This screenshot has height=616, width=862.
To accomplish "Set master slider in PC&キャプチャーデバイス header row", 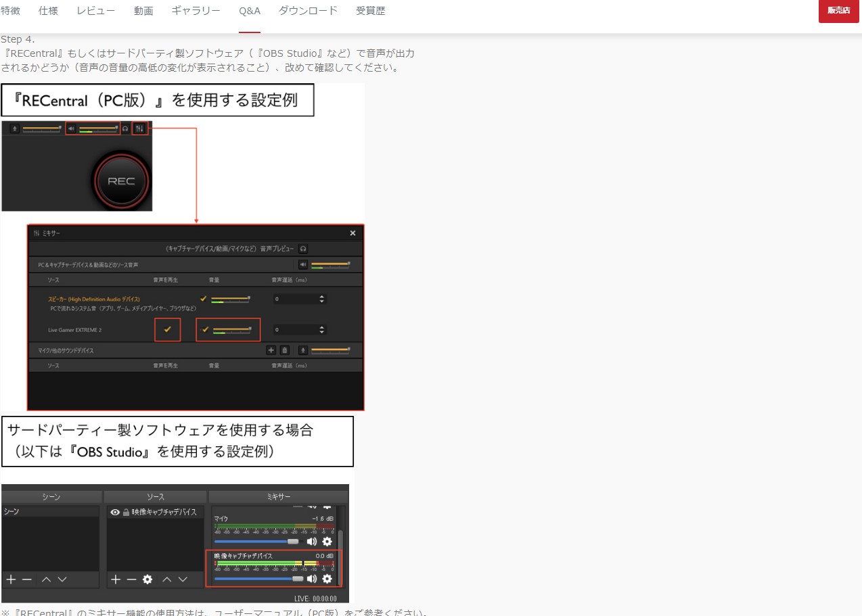I will tap(330, 264).
